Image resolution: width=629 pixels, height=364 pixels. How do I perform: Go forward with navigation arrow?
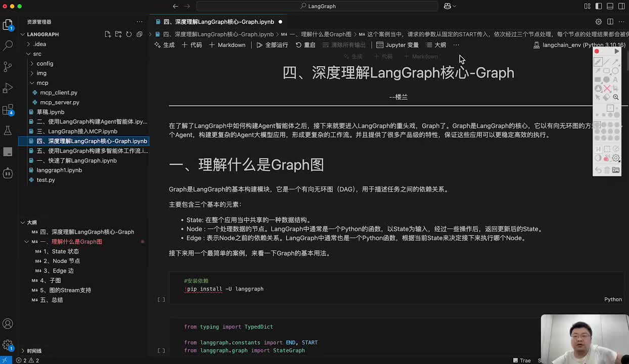click(188, 6)
